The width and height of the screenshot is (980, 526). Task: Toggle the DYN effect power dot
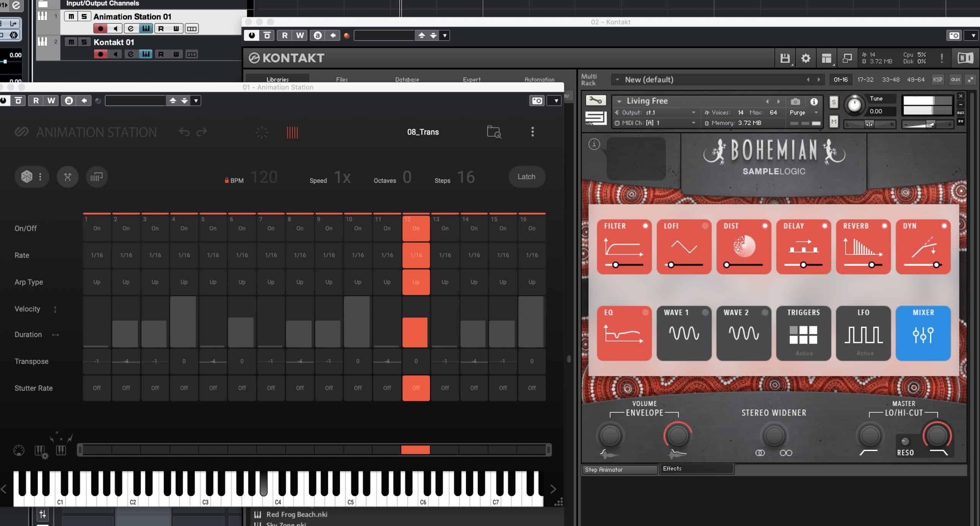click(944, 226)
